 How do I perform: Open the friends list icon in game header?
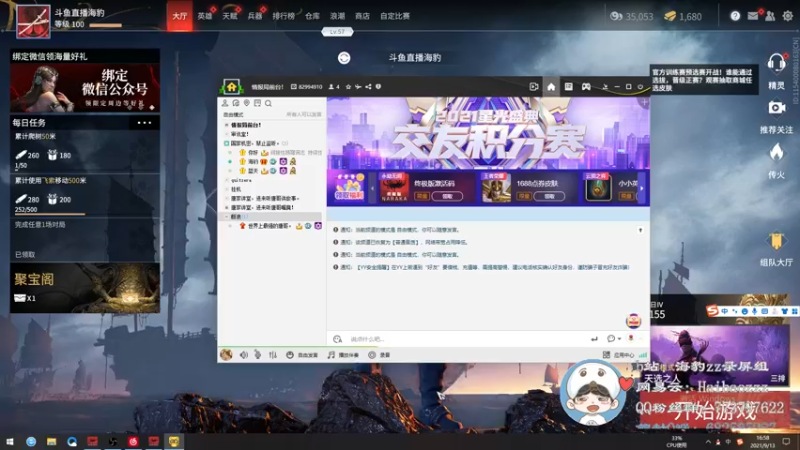tap(770, 16)
